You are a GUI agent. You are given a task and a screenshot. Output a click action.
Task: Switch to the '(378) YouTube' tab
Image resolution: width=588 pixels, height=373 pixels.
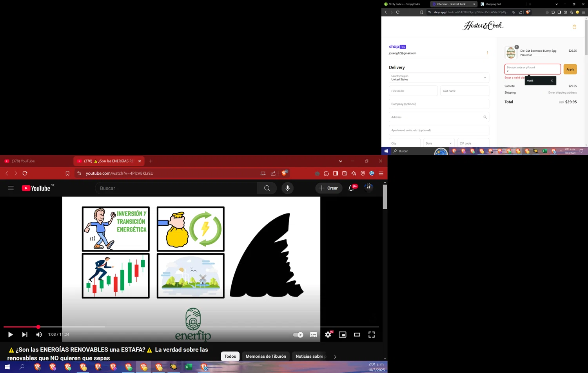(36, 161)
